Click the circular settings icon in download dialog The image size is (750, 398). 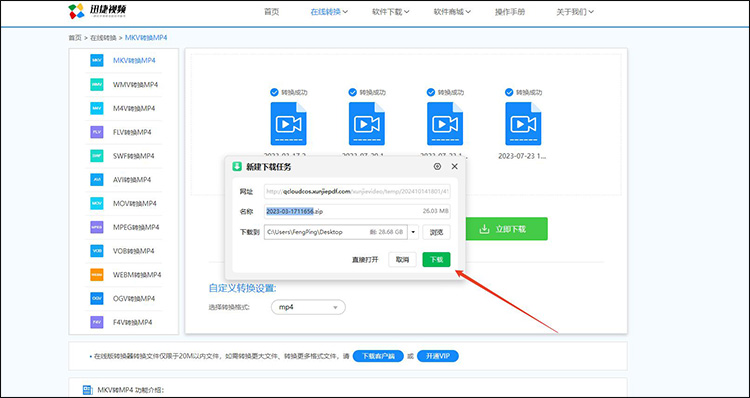(437, 166)
